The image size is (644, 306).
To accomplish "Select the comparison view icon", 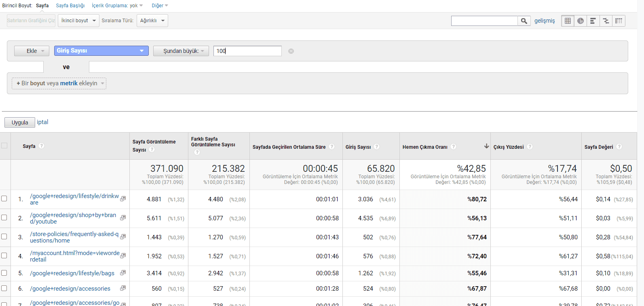I will pos(606,21).
